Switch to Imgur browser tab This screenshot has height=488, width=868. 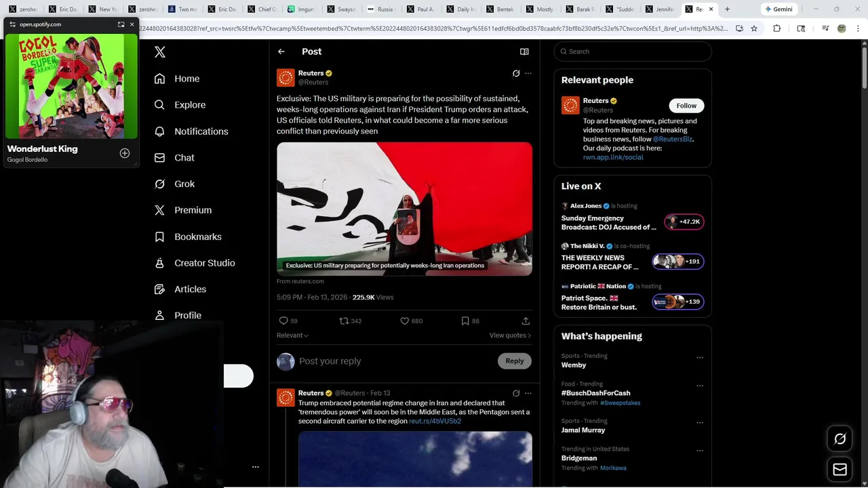(301, 9)
